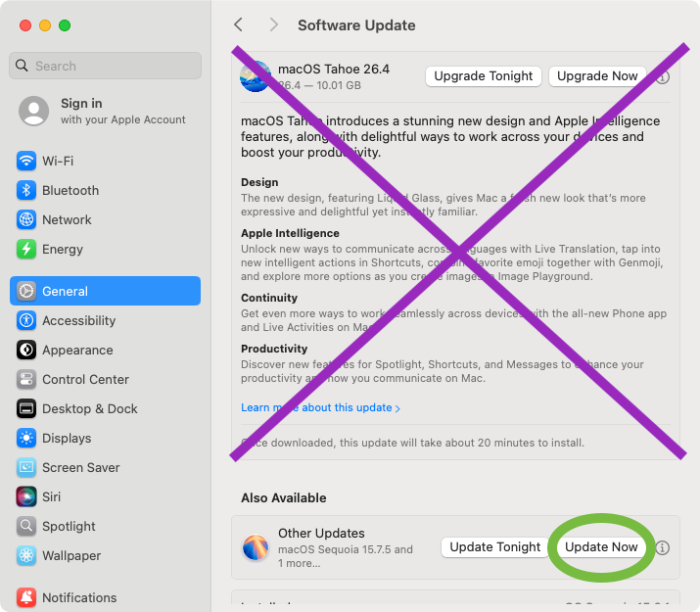Click the Apple Intelligence heading
700x612 pixels.
point(290,233)
